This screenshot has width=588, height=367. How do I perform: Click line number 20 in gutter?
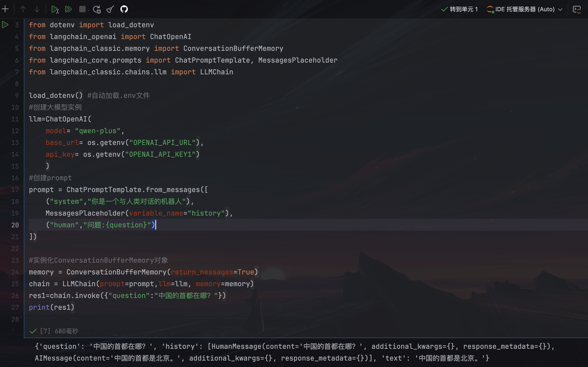click(15, 225)
